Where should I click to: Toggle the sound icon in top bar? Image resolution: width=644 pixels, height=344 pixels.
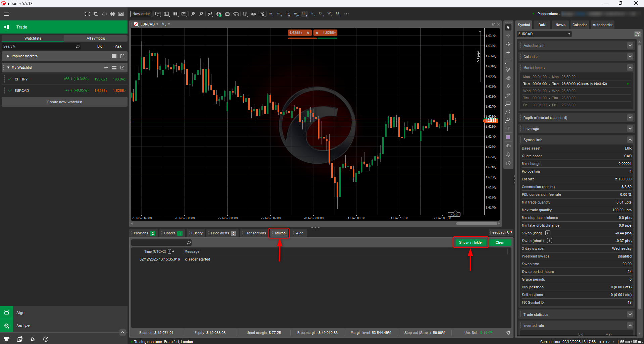[x=104, y=14]
